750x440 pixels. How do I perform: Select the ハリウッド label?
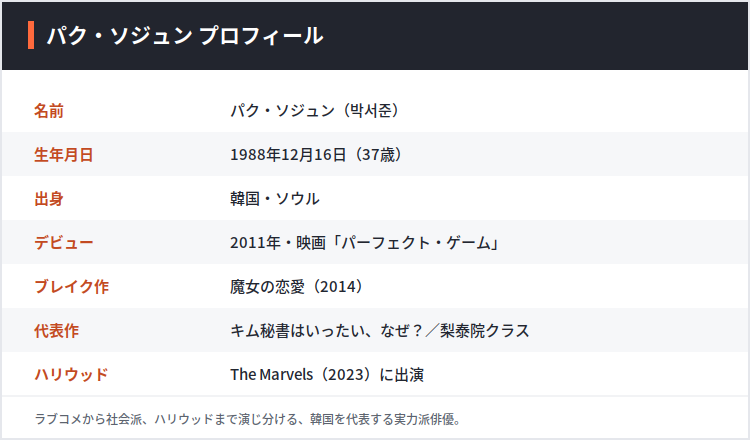71,374
